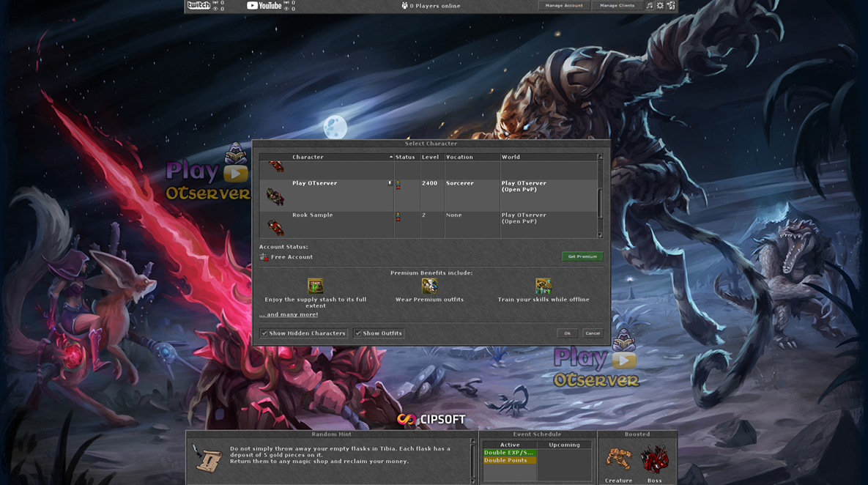Click the character list scroll down arrow
Image resolution: width=868 pixels, height=485 pixels.
point(600,235)
